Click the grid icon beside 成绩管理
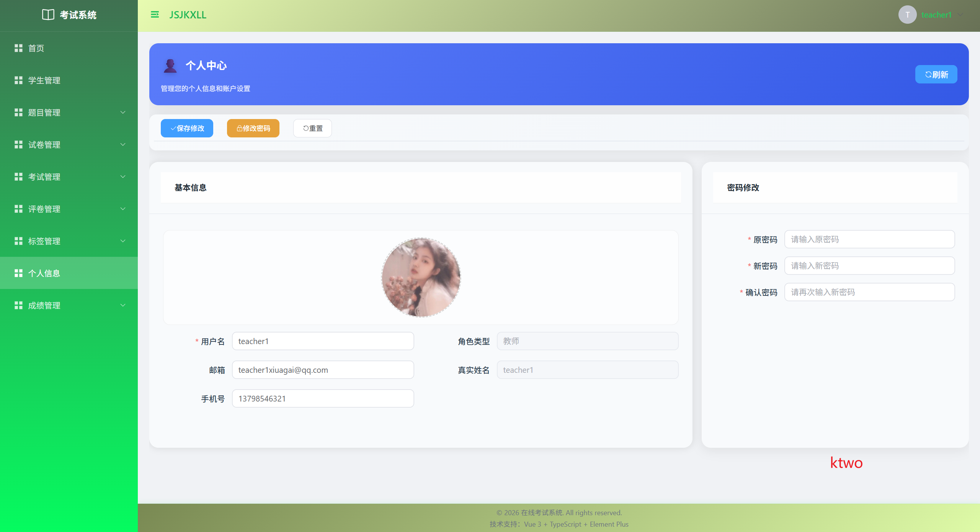The width and height of the screenshot is (980, 532). point(18,305)
